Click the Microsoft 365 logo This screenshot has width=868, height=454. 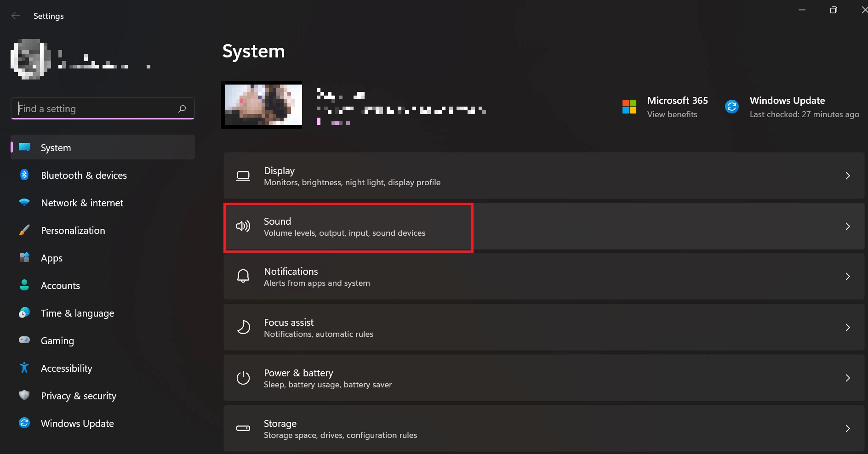pos(629,106)
